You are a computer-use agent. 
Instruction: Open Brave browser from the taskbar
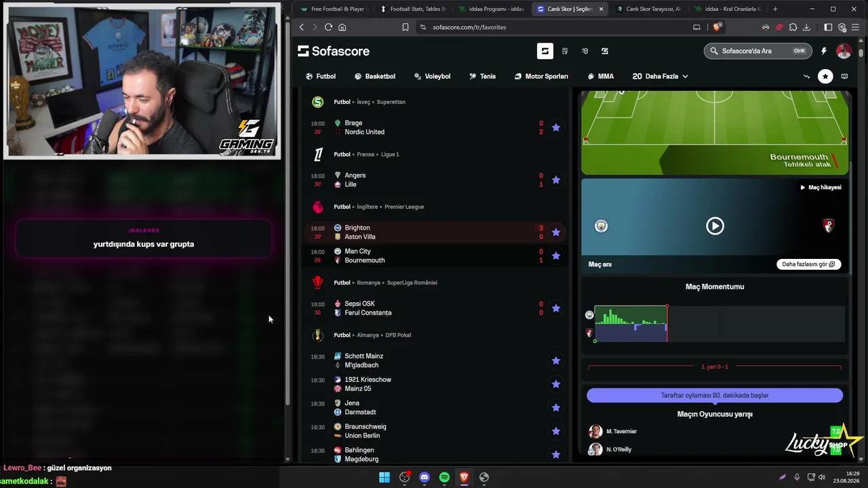pyautogui.click(x=464, y=477)
